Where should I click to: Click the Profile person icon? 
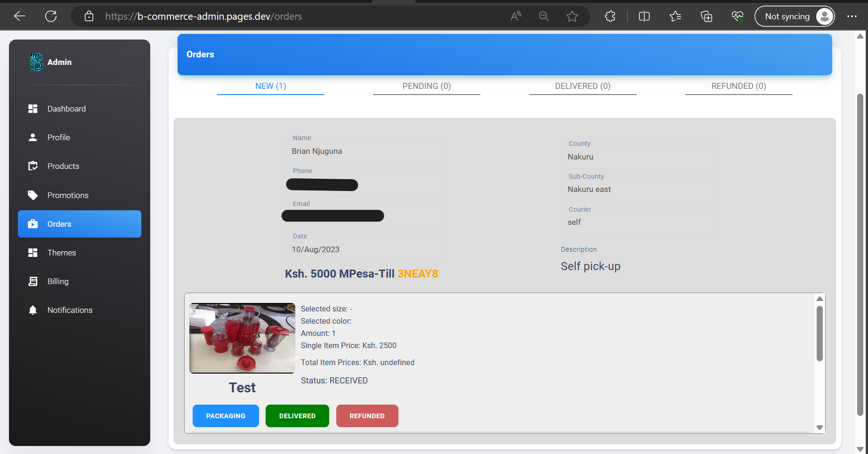tap(33, 137)
